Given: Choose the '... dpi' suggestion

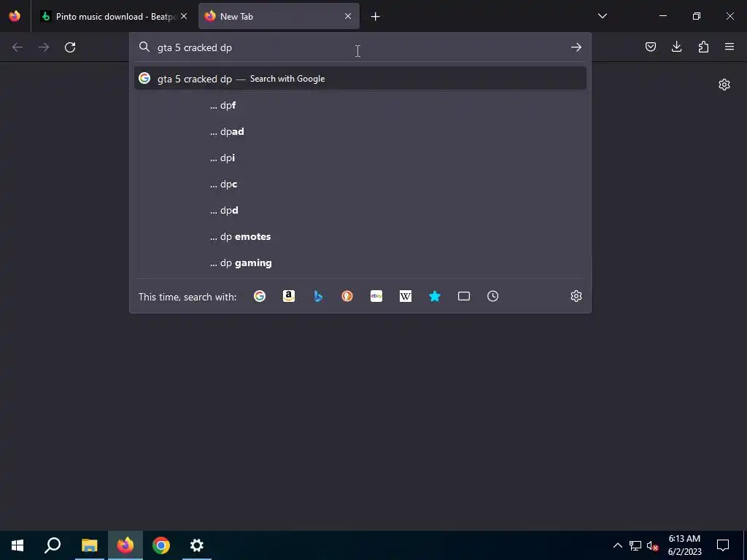Looking at the screenshot, I should tap(360, 157).
